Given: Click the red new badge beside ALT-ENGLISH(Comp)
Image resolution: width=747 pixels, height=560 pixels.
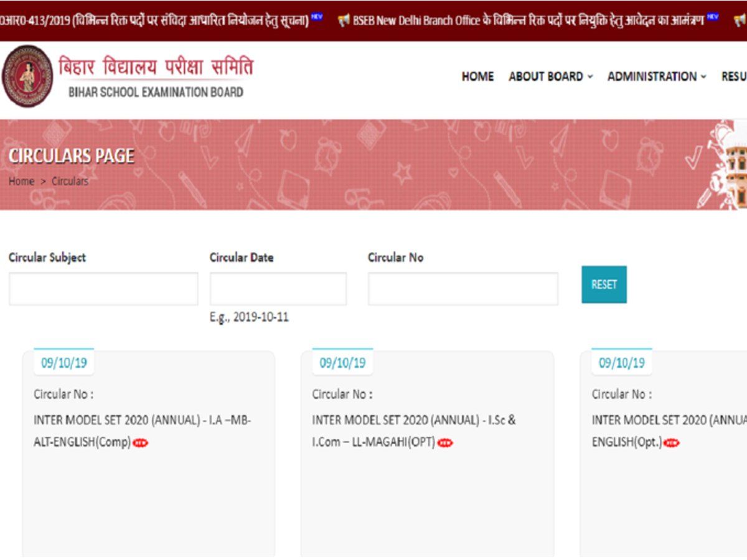Looking at the screenshot, I should [x=141, y=443].
